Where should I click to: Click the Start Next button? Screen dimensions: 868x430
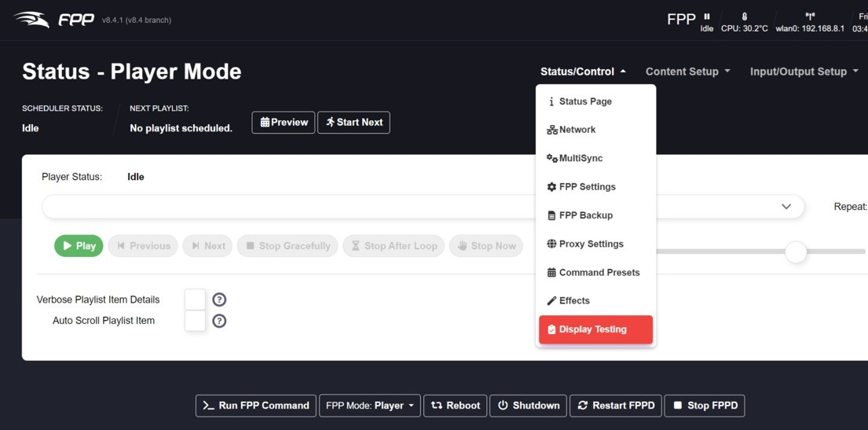tap(353, 123)
